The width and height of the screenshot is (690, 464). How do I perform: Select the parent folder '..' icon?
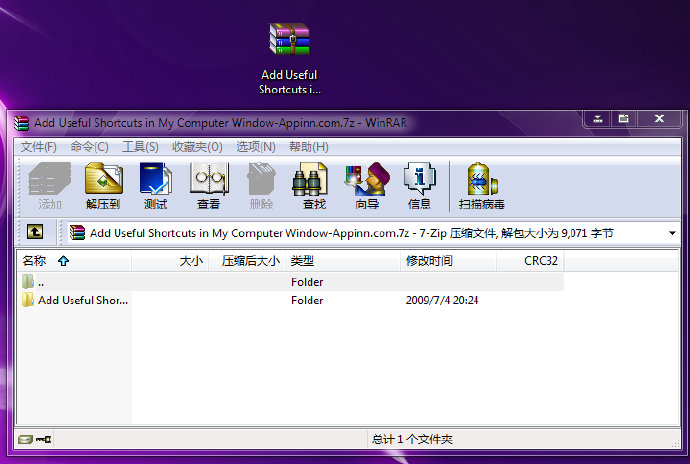click(x=28, y=281)
